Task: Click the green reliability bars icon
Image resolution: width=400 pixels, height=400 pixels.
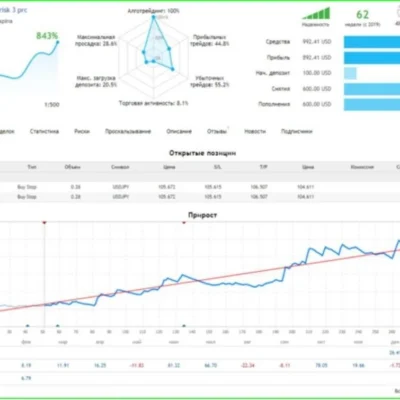Action: pos(316,14)
